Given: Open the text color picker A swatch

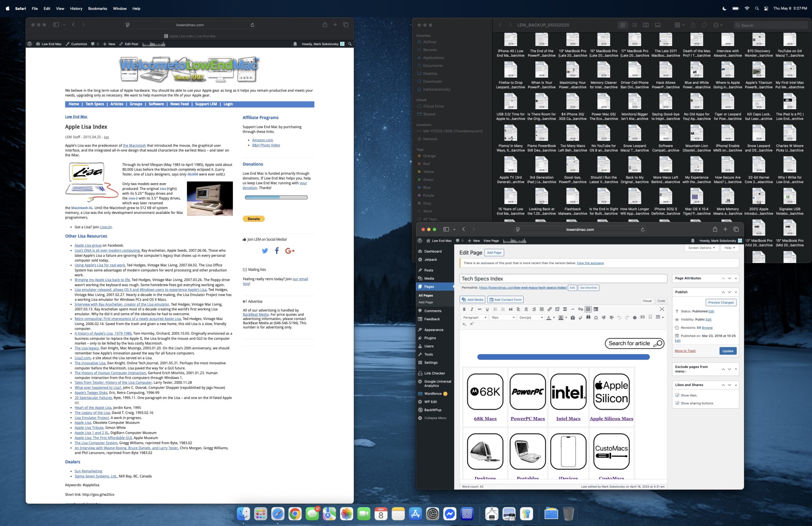Looking at the screenshot, I should tap(549, 318).
